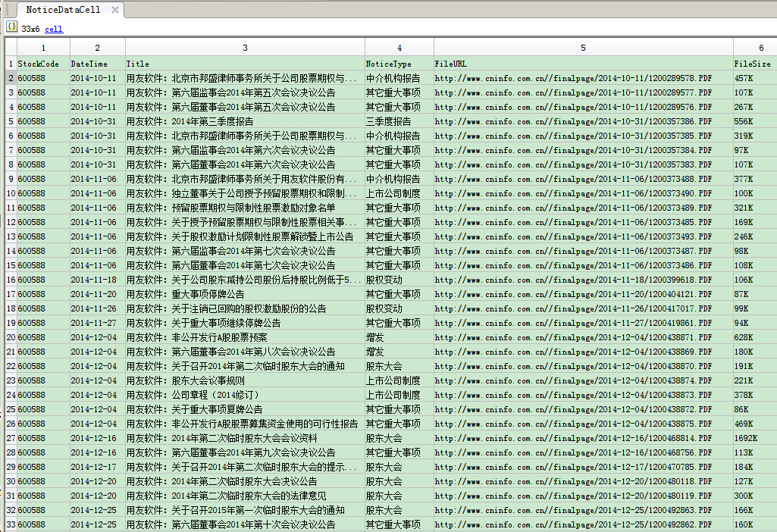Viewport: 777px width, 532px height.
Task: Click title cell 股东大会议事规则
Action: (246, 380)
